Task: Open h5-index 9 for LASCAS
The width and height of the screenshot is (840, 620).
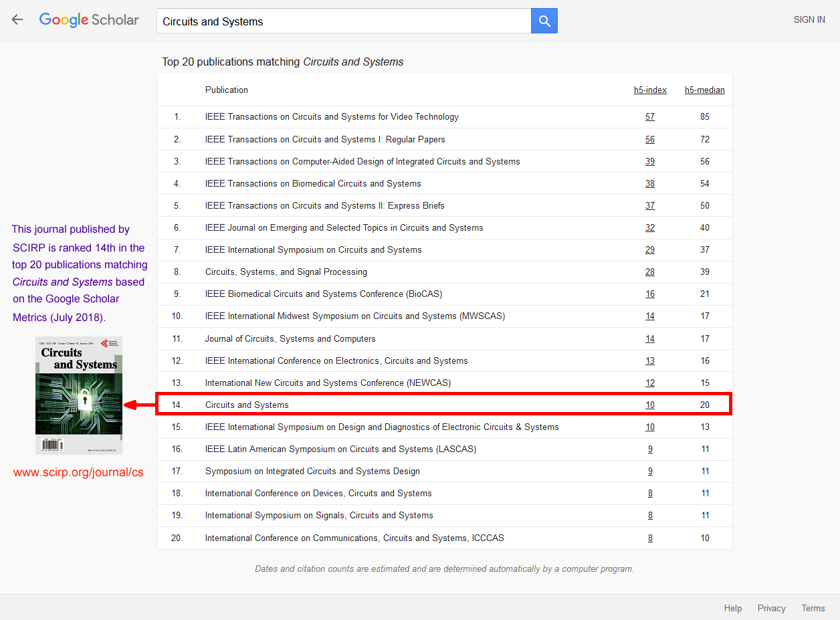Action: pos(650,449)
